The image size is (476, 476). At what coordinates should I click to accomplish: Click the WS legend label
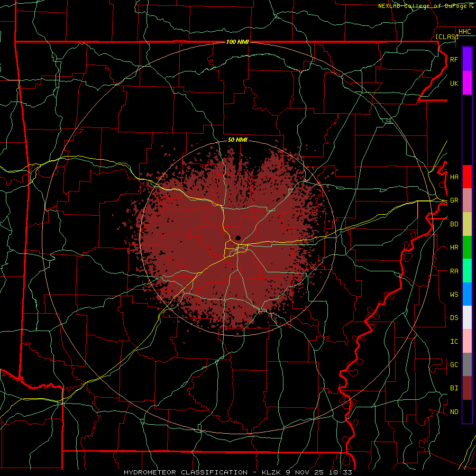tap(454, 295)
